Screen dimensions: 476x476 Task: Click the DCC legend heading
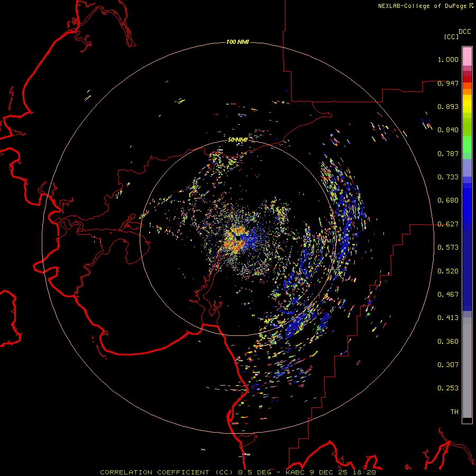pyautogui.click(x=464, y=32)
